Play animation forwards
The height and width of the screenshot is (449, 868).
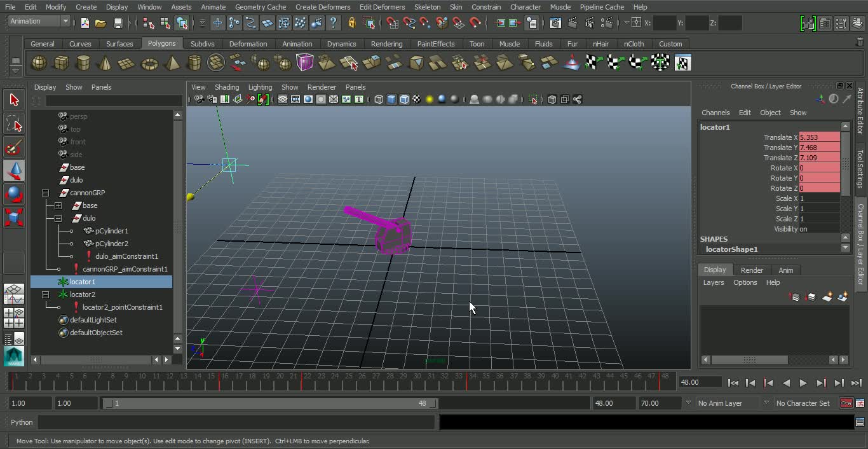click(803, 383)
